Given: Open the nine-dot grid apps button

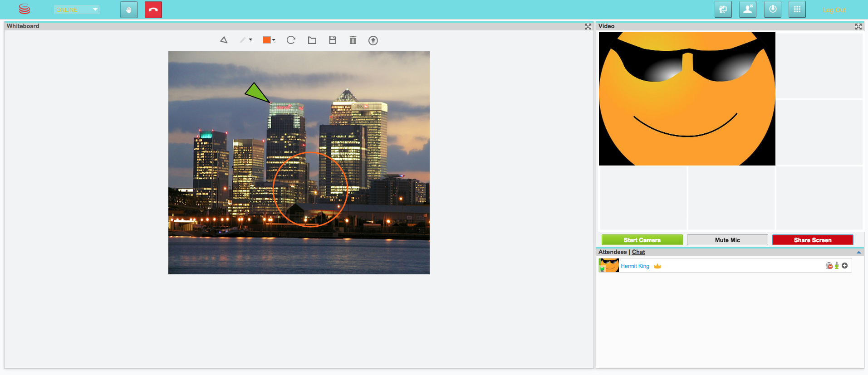Looking at the screenshot, I should (x=797, y=10).
